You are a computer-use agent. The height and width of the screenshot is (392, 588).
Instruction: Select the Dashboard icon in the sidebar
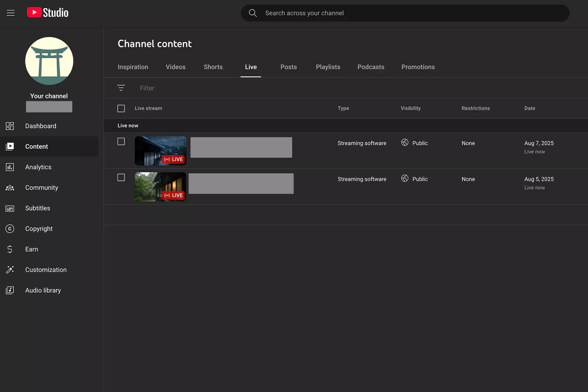click(10, 126)
